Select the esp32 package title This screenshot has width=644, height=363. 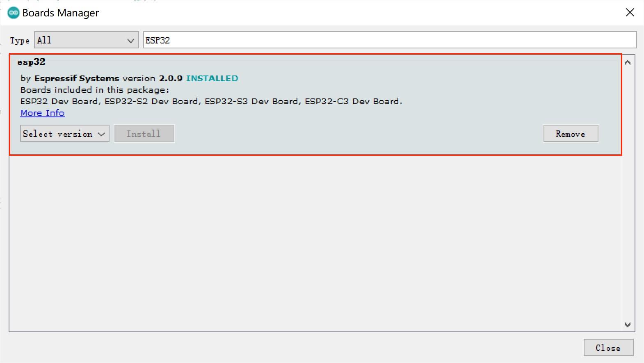tap(31, 62)
